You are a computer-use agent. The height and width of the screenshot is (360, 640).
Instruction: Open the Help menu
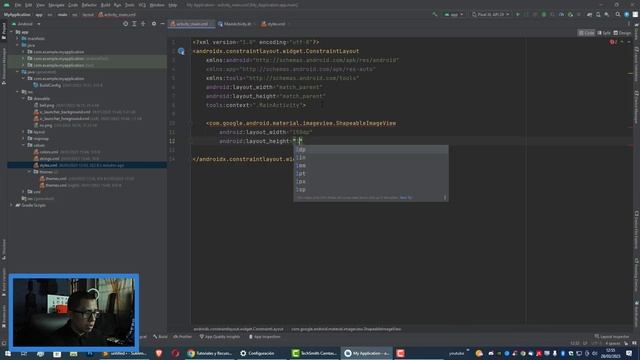(173, 5)
